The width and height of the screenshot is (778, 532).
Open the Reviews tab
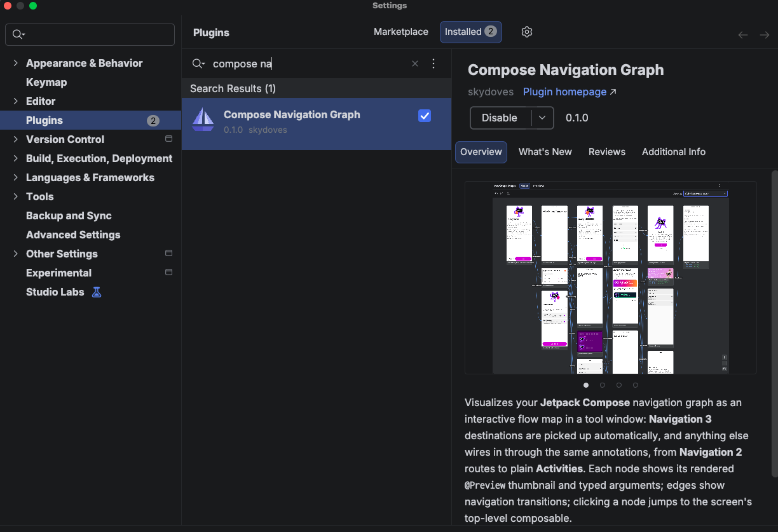click(607, 152)
